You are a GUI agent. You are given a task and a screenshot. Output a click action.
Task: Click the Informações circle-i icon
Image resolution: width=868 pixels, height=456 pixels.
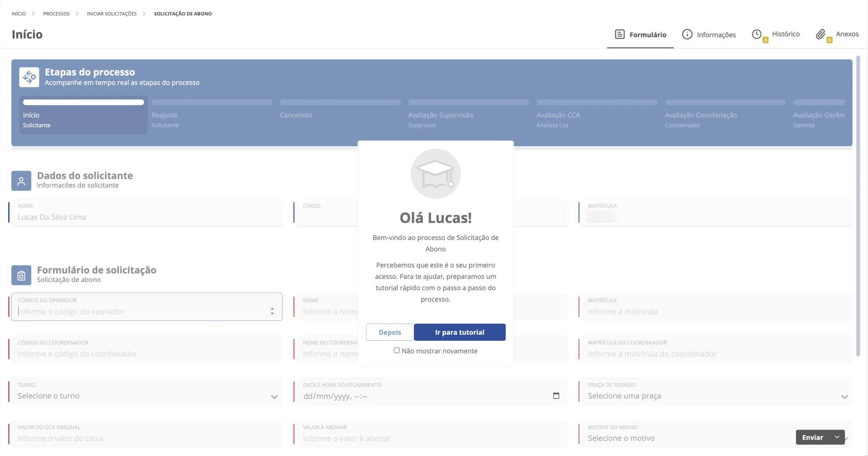point(687,34)
